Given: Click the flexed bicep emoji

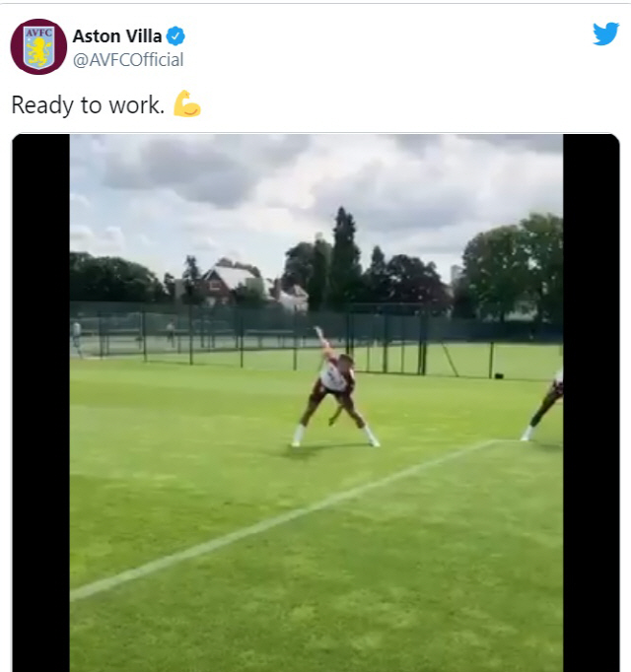Looking at the screenshot, I should click(x=187, y=104).
